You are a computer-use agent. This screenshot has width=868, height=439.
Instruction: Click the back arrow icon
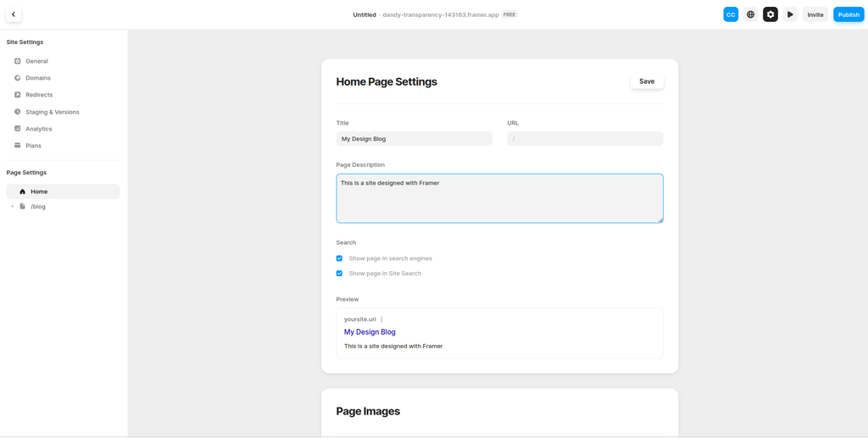pos(14,14)
